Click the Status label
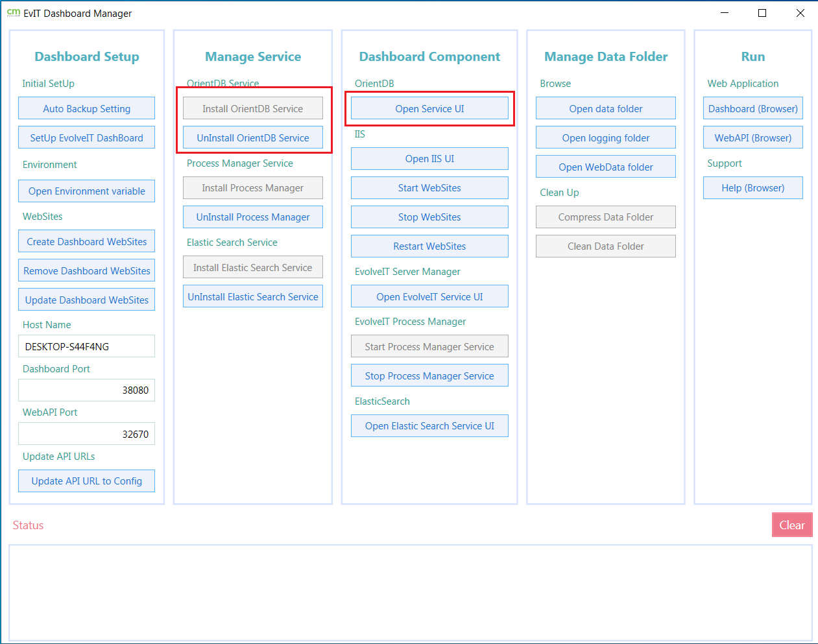Viewport: 818px width, 644px height. [x=28, y=525]
